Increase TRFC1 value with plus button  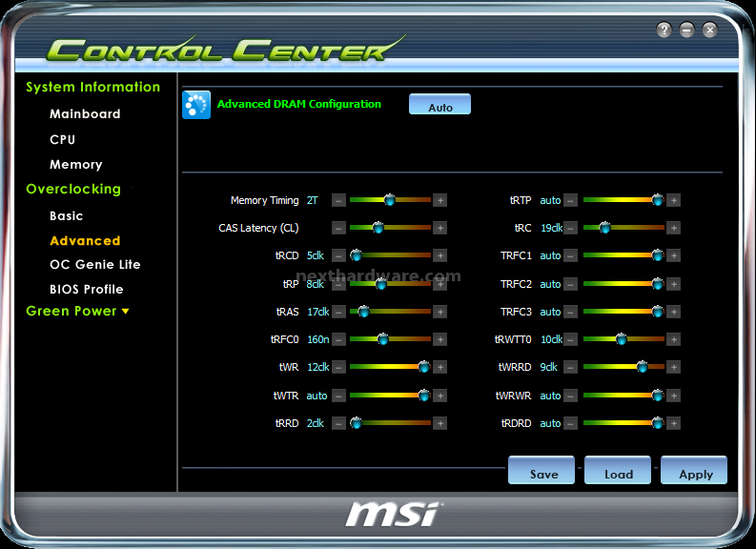674,255
